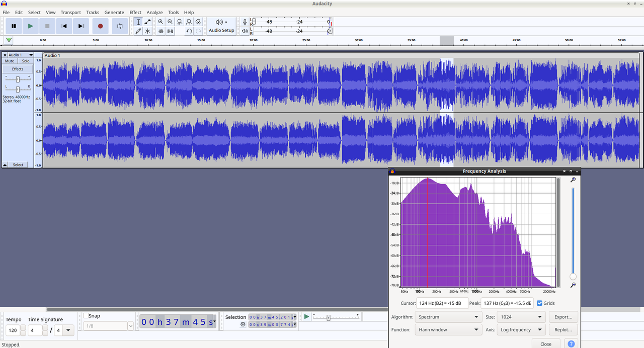This screenshot has height=348, width=644.
Task: Toggle the Loop button in transport toolbar
Action: (120, 26)
